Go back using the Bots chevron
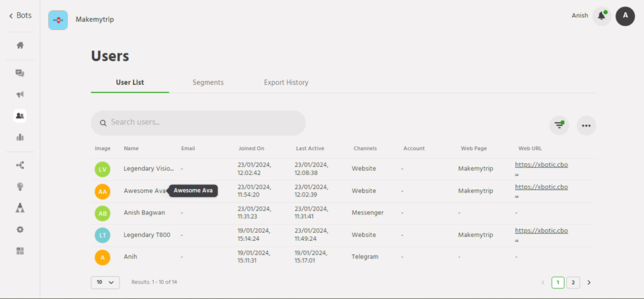The height and width of the screenshot is (299, 644). [20, 15]
